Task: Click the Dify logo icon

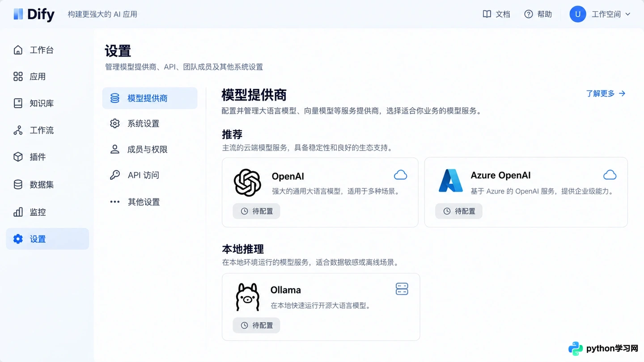Action: tap(18, 14)
